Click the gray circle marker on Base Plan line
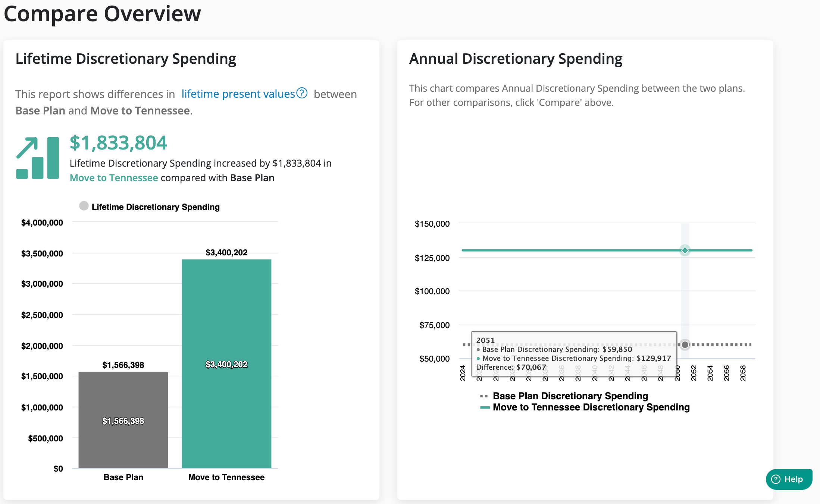 [685, 344]
